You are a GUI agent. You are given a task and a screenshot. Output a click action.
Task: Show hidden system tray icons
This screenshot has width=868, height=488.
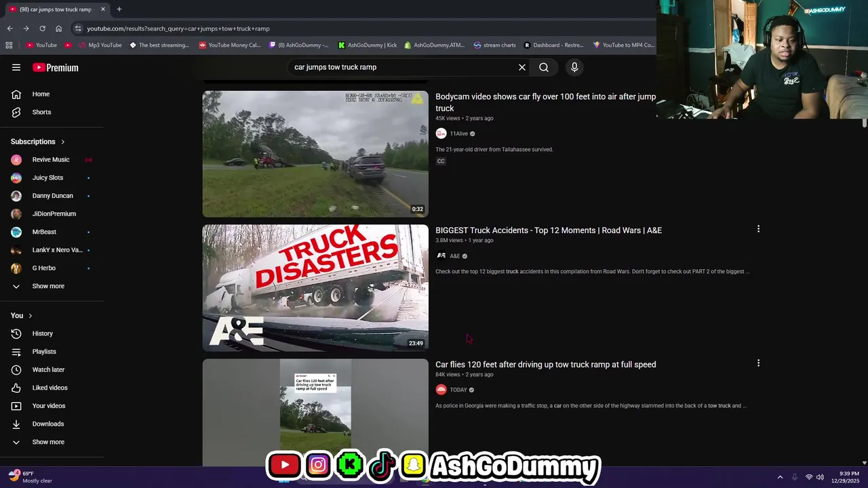coord(780,477)
